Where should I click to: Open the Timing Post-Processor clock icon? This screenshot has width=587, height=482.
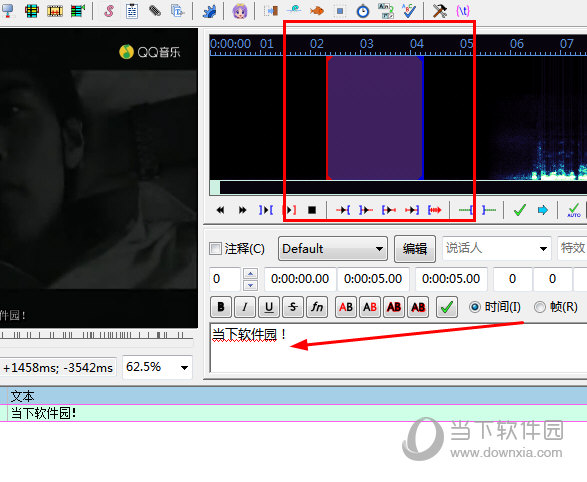point(362,11)
